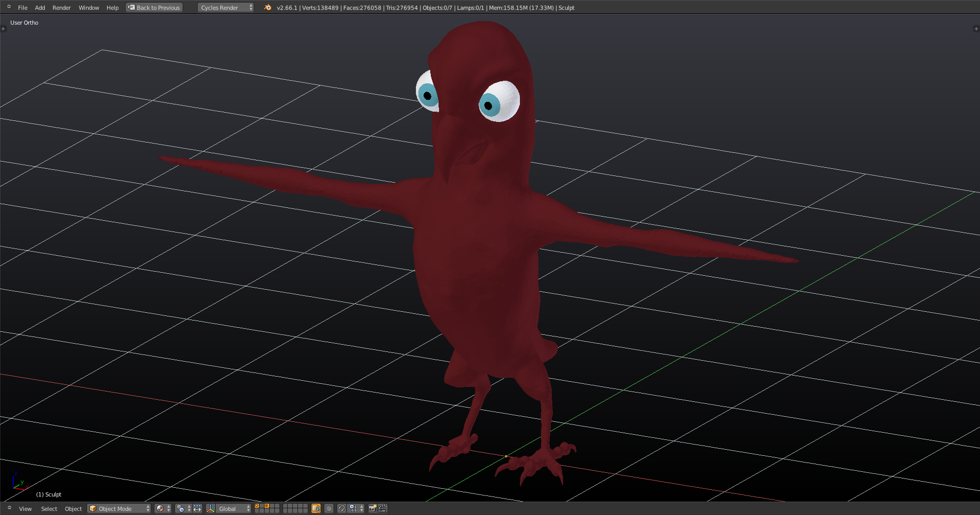The image size is (980, 515).
Task: Click the Blender logo icon in the info bar
Action: coord(268,7)
